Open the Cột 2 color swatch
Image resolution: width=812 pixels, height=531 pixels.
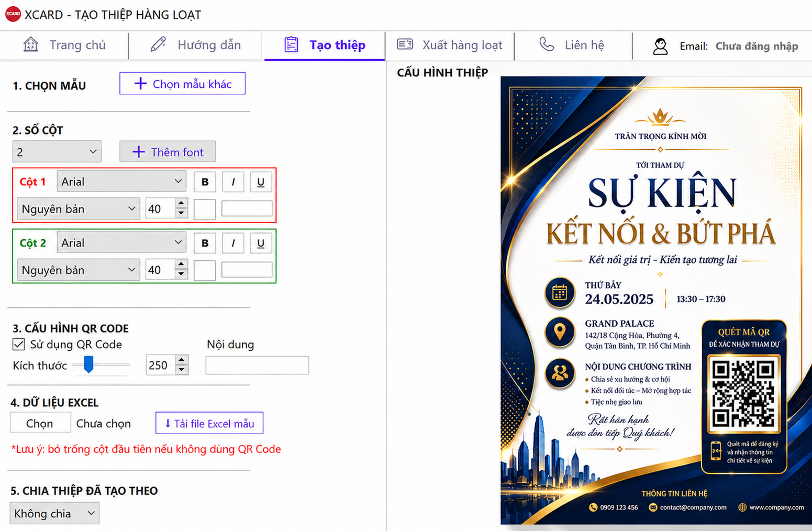(205, 270)
